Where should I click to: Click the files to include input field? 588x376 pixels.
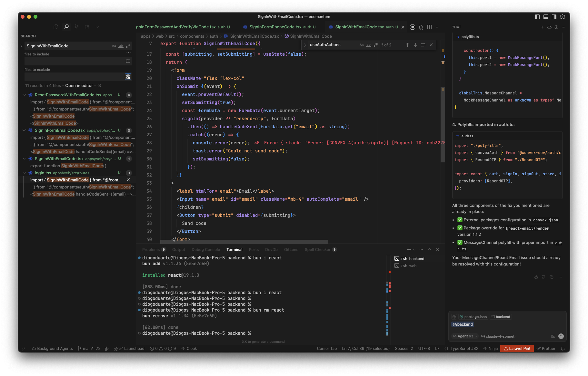74,61
